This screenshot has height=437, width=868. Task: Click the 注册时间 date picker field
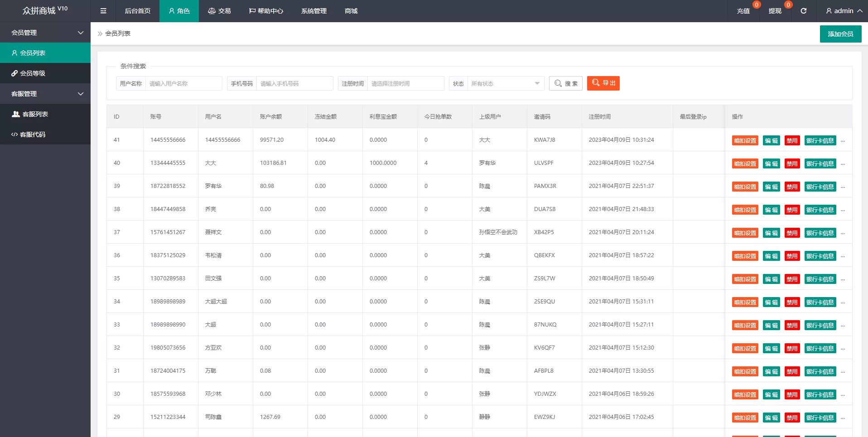(405, 83)
